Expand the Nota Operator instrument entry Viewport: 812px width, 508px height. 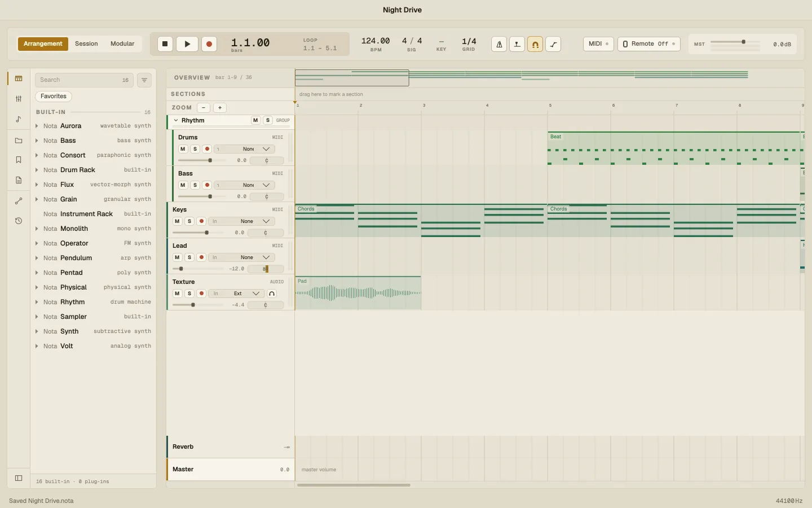pyautogui.click(x=37, y=243)
